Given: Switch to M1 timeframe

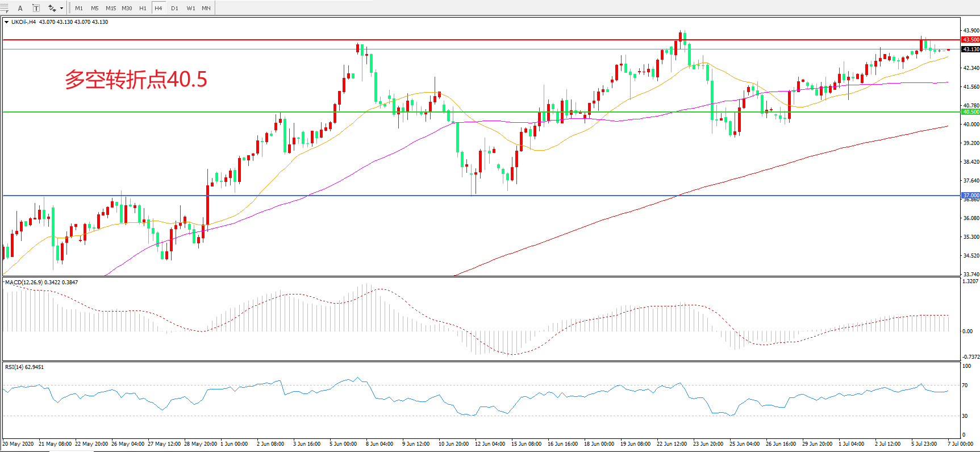Looking at the screenshot, I should 78,8.
